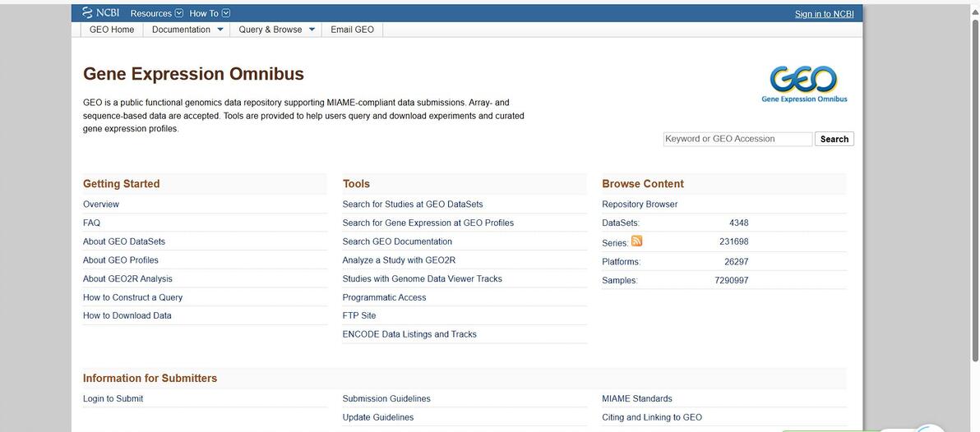Open ENCODE Data Listings and Tracks
Image resolution: width=980 pixels, height=432 pixels.
(409, 334)
